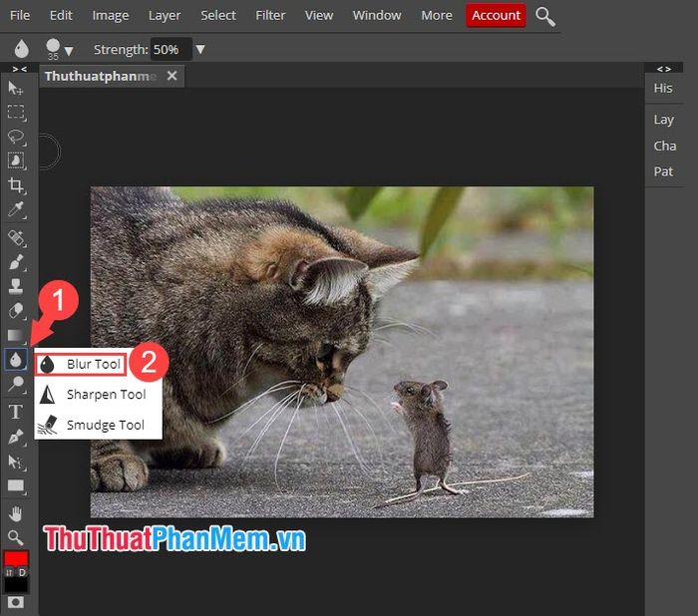Select the Pen tool
698x616 pixels.
(x=16, y=437)
